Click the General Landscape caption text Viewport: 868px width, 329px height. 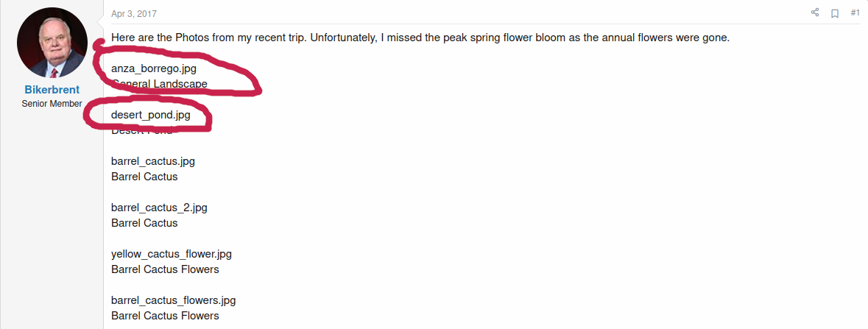pyautogui.click(x=160, y=84)
